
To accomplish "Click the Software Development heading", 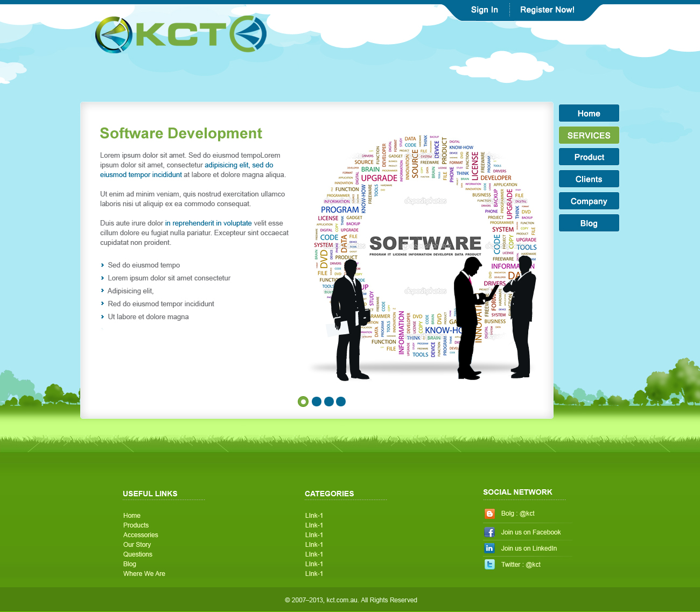I will (181, 133).
